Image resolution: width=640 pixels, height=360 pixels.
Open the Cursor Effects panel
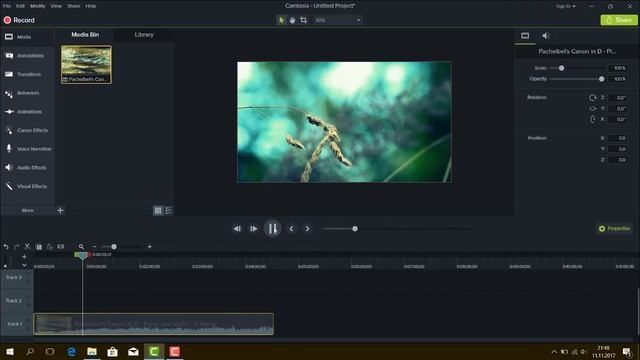coord(27,130)
